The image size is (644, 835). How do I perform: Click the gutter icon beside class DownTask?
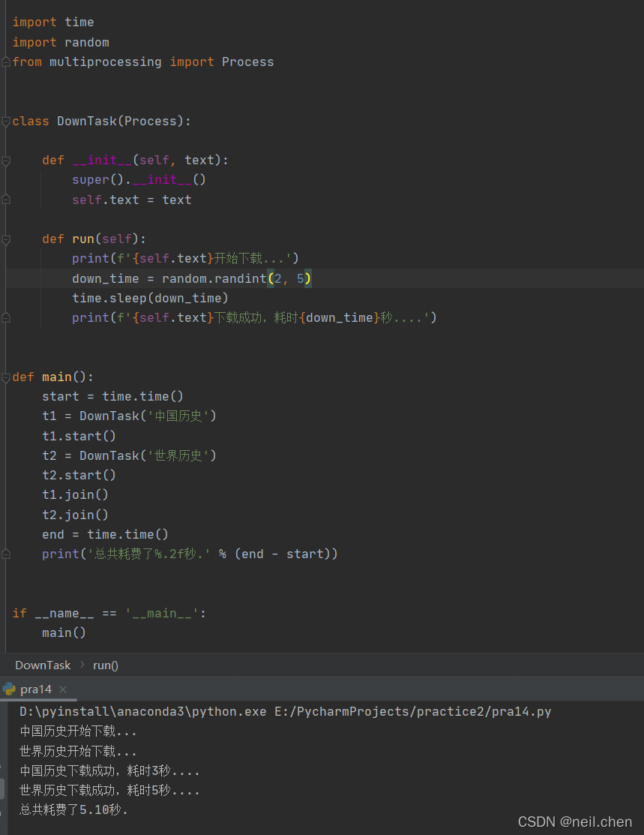pos(5,120)
